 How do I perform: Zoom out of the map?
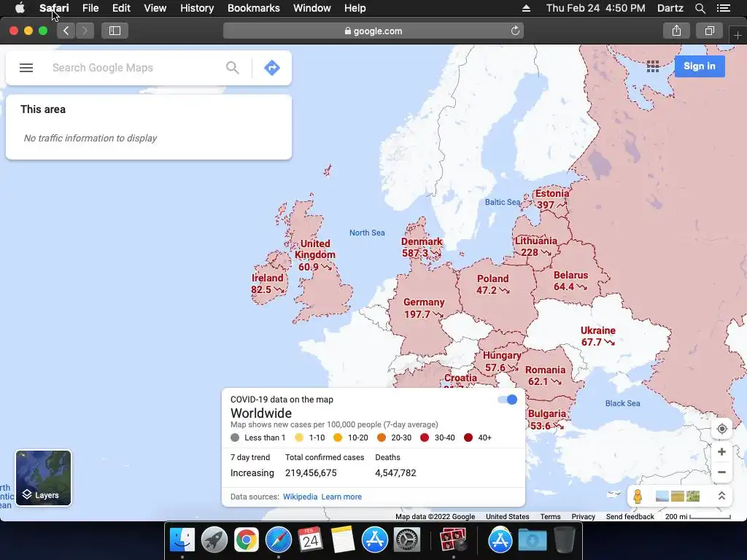pos(721,472)
